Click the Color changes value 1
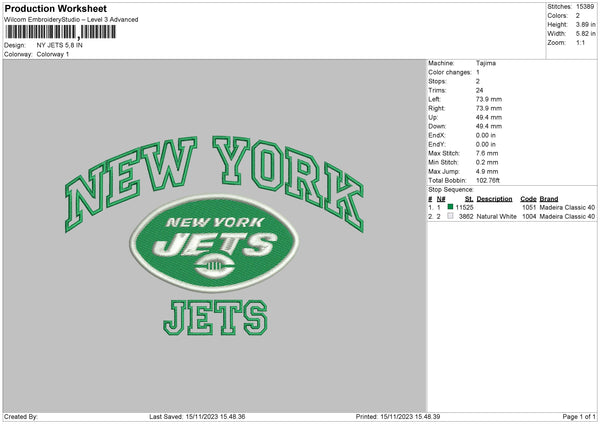This screenshot has width=600, height=424. tap(478, 72)
